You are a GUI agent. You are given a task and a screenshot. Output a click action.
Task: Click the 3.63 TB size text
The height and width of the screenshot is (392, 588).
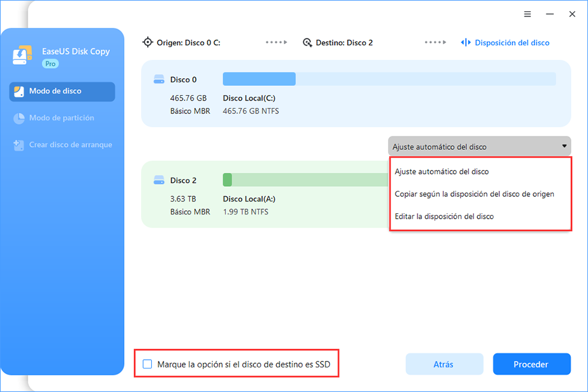click(183, 199)
